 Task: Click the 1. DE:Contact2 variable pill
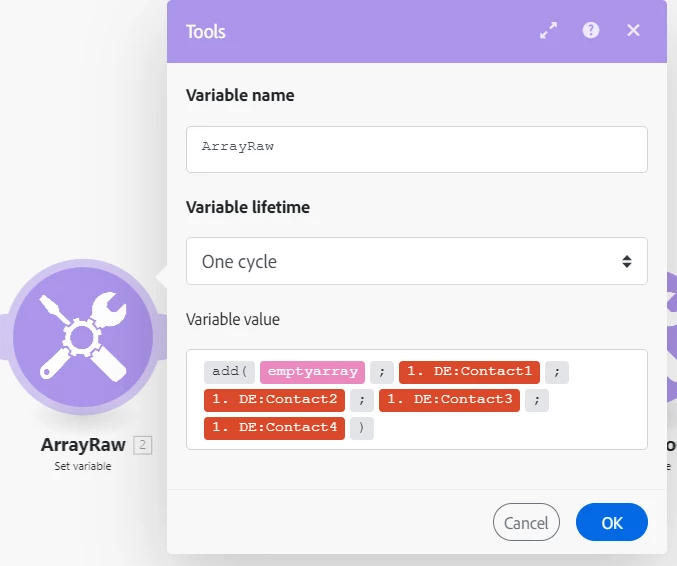click(x=275, y=400)
